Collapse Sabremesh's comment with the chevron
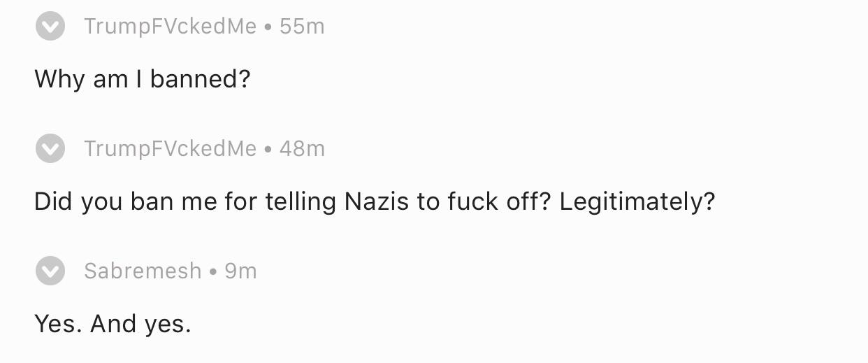 (50, 271)
